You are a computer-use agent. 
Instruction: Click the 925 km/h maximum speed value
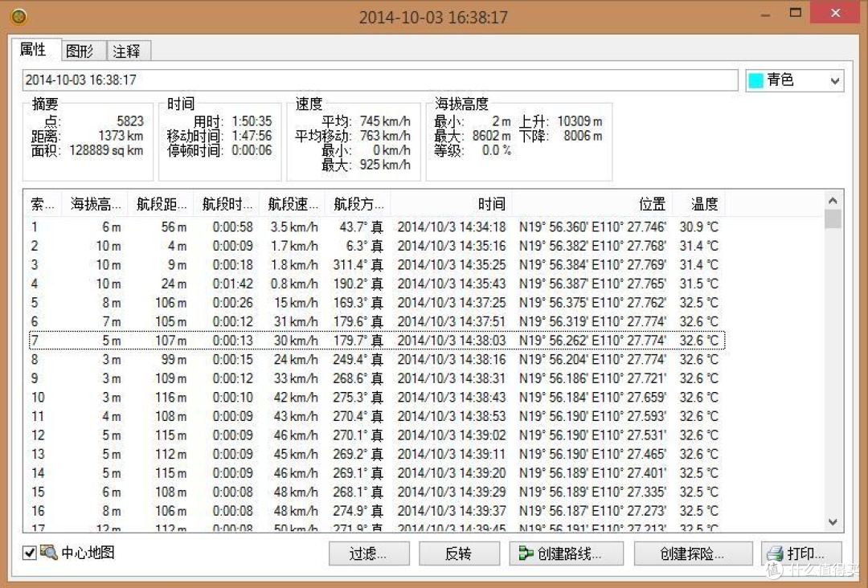click(385, 165)
